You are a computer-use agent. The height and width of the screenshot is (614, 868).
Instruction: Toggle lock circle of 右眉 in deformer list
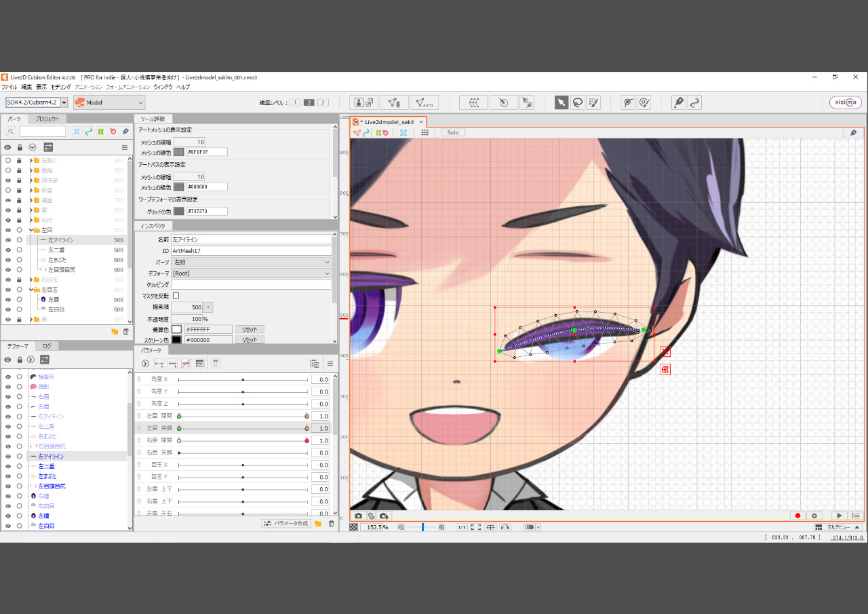[x=20, y=396]
